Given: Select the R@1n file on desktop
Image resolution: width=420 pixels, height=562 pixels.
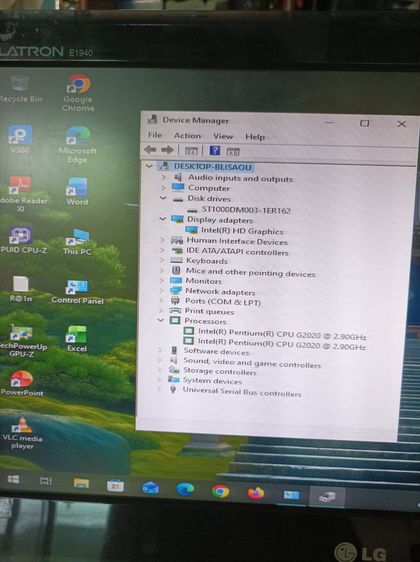Looking at the screenshot, I should 20,289.
